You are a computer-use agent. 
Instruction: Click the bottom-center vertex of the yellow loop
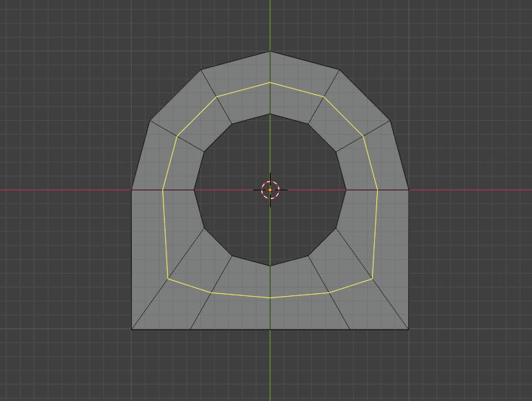pos(270,297)
